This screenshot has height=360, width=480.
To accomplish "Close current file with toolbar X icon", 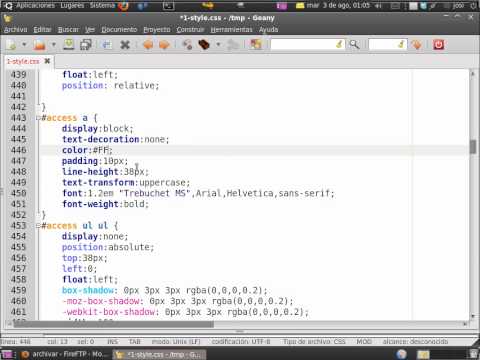I will pos(125,44).
